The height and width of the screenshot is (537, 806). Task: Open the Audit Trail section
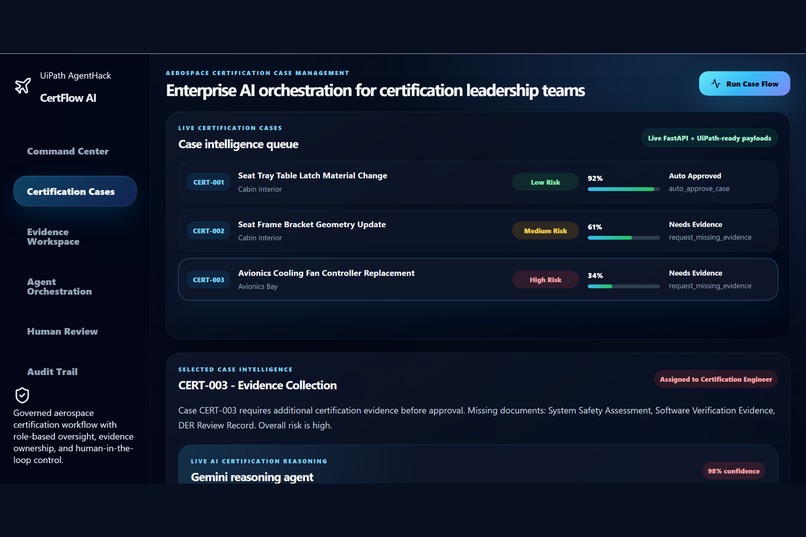tap(52, 372)
